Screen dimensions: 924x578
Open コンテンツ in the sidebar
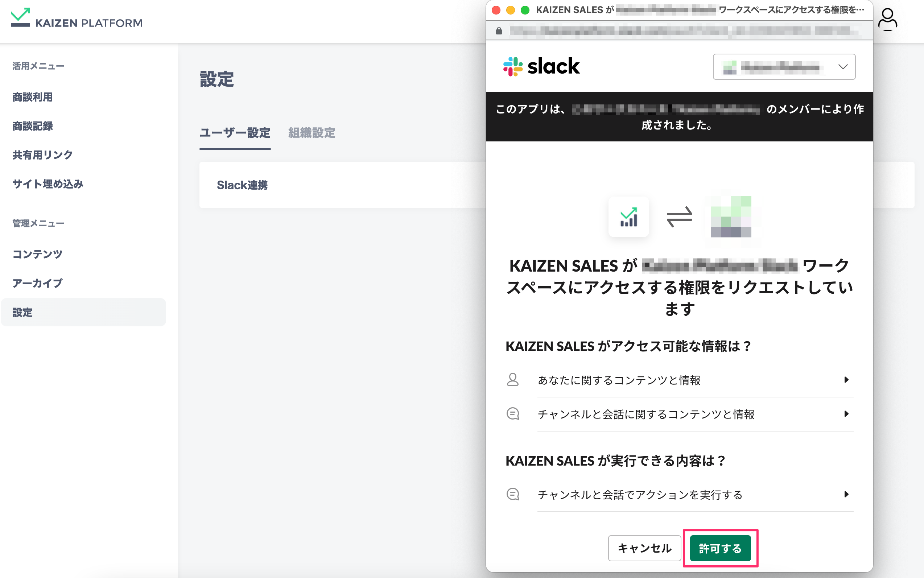click(37, 254)
